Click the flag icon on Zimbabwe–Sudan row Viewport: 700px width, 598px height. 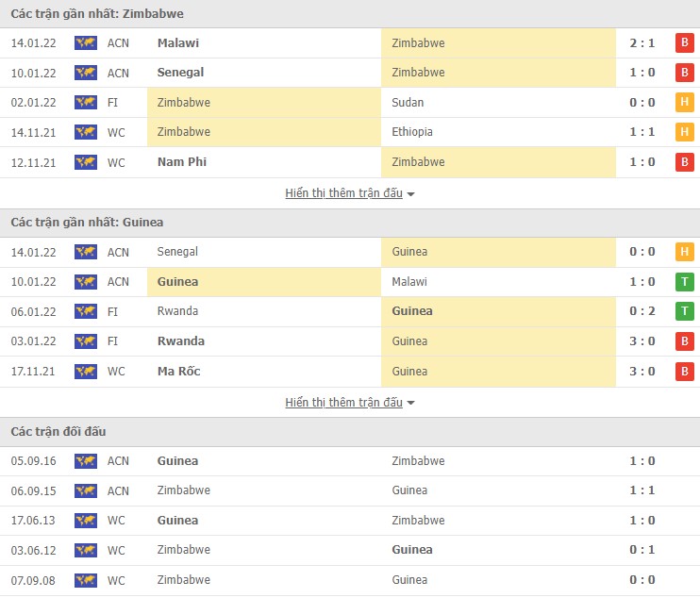tap(86, 102)
